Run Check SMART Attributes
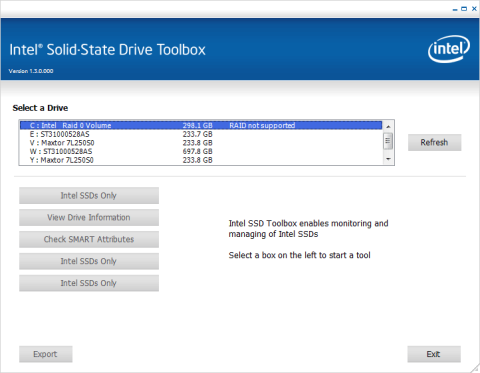480x373 pixels. coord(89,239)
